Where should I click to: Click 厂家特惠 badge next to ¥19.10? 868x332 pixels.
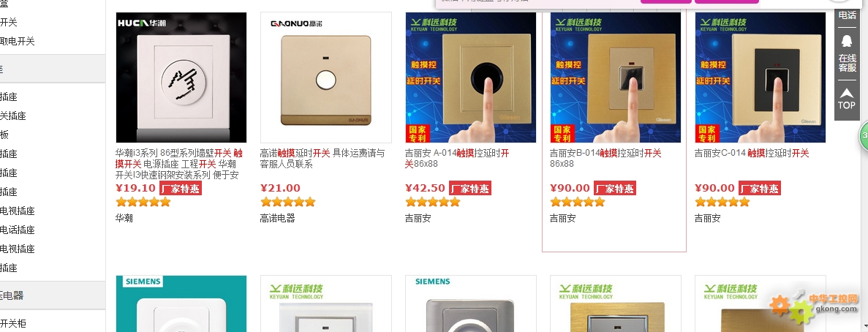point(181,189)
